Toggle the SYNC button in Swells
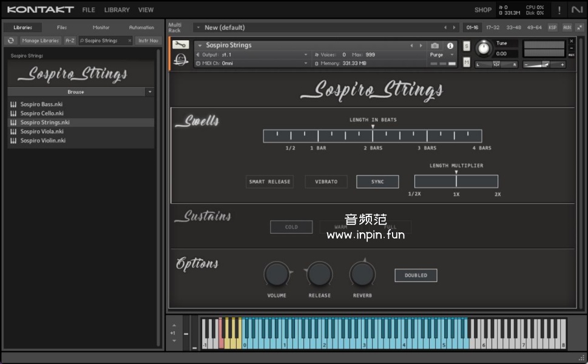This screenshot has width=588, height=364. [377, 181]
